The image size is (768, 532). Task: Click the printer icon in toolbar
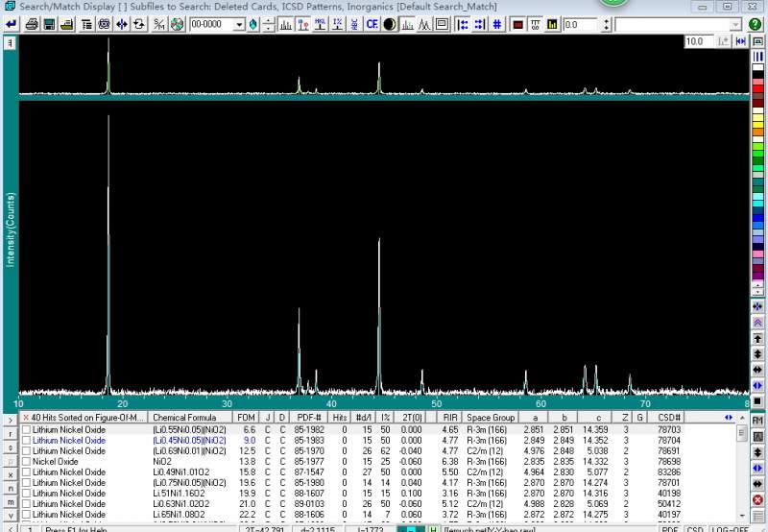coord(32,24)
